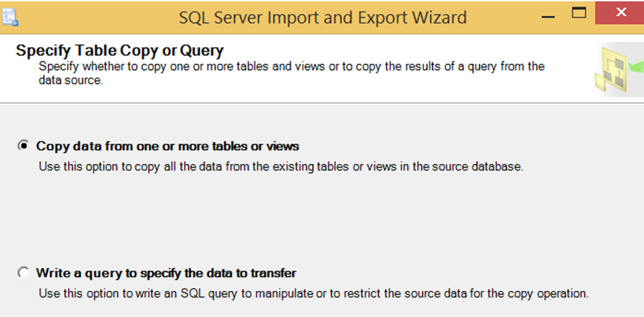Select the Copy data from tables radio button
The height and width of the screenshot is (317, 644).
24,146
